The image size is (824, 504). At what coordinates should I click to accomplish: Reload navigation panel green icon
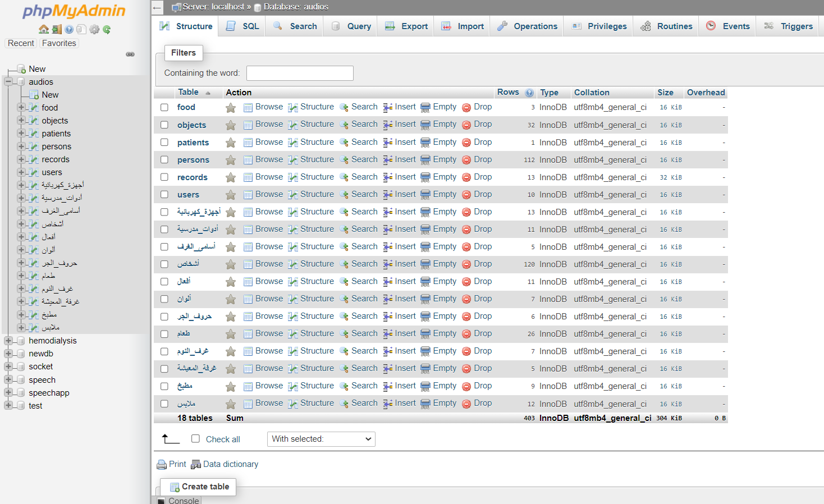(107, 29)
